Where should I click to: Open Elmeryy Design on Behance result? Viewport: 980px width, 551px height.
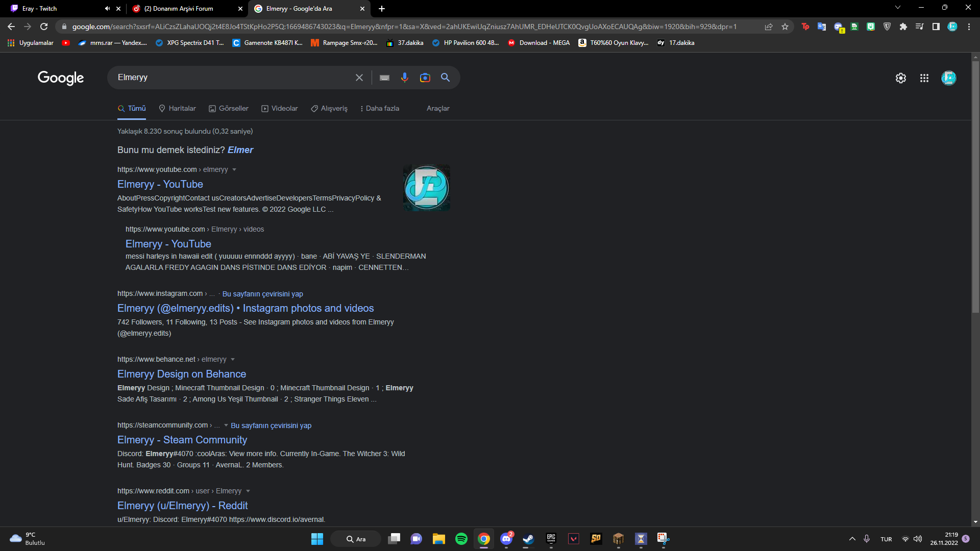[182, 374]
